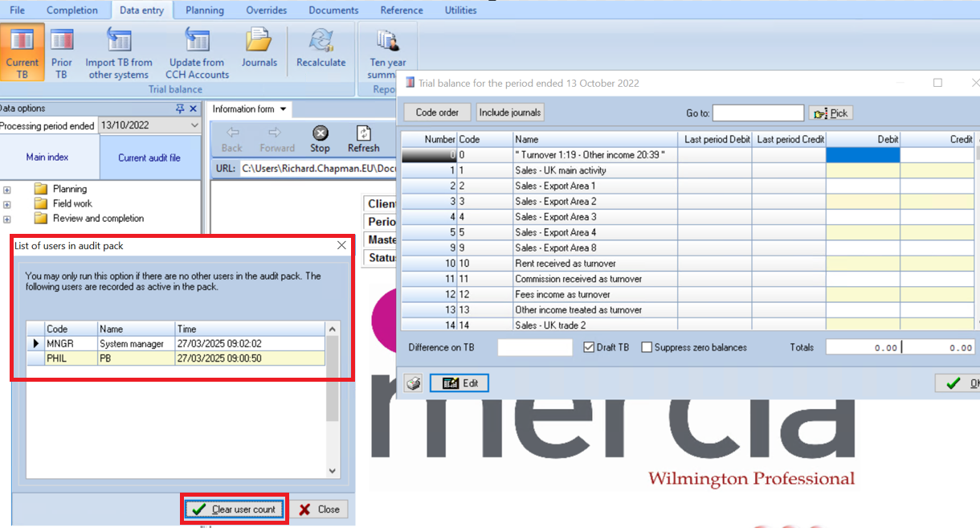Open the Prior TB ribbon icon

click(x=61, y=53)
